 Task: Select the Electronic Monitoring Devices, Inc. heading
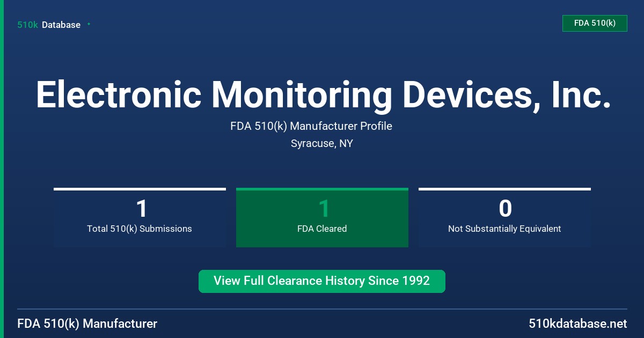(324, 94)
